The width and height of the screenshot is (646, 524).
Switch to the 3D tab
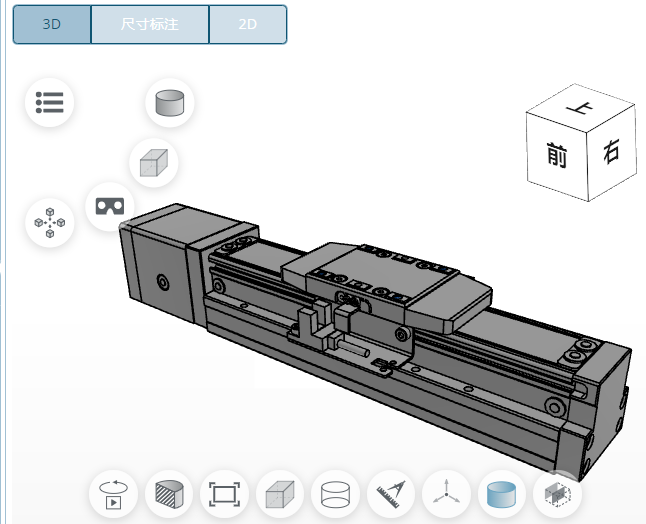tap(52, 24)
